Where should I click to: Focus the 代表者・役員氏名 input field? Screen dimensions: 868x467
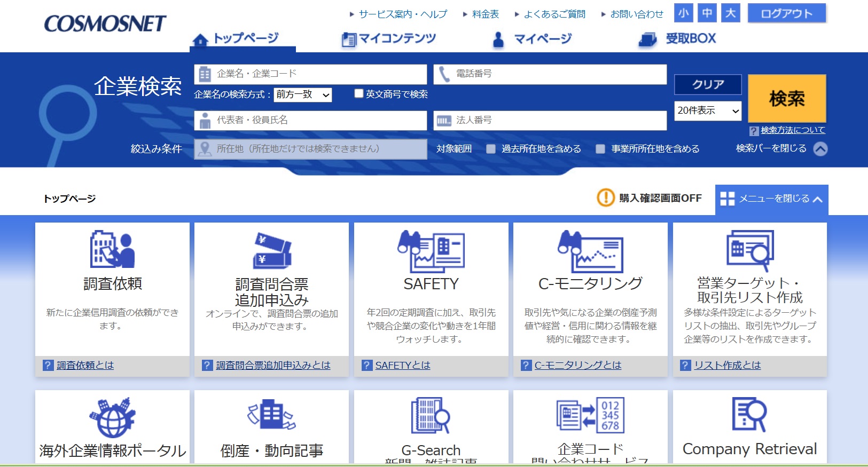[x=310, y=121]
